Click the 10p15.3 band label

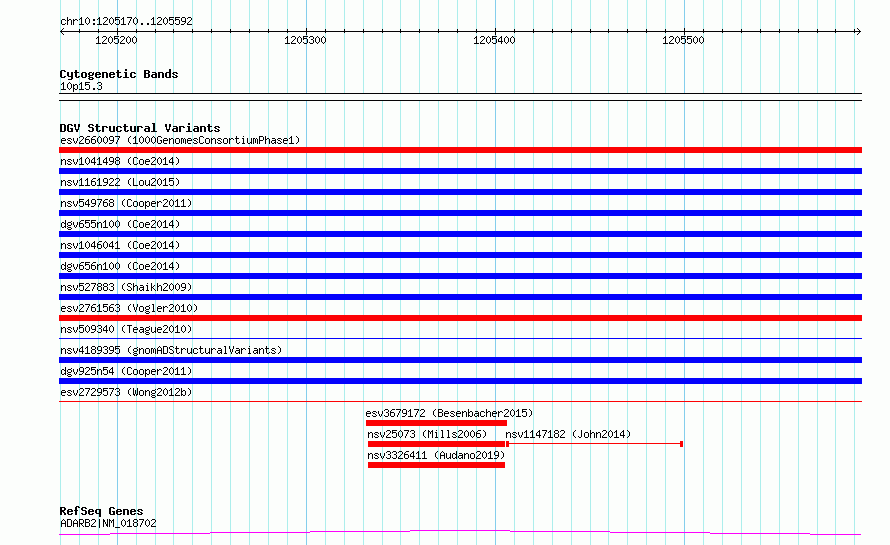[81, 86]
